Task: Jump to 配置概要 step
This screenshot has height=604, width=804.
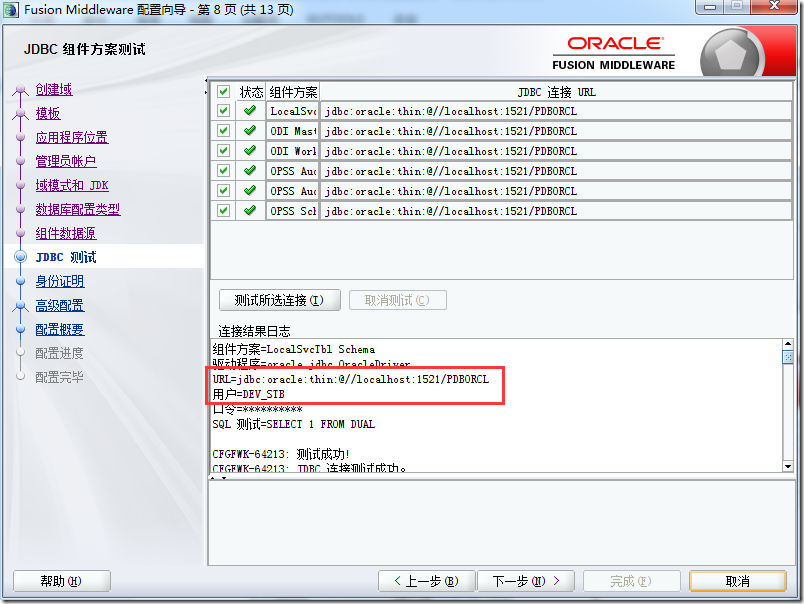Action: [60, 329]
